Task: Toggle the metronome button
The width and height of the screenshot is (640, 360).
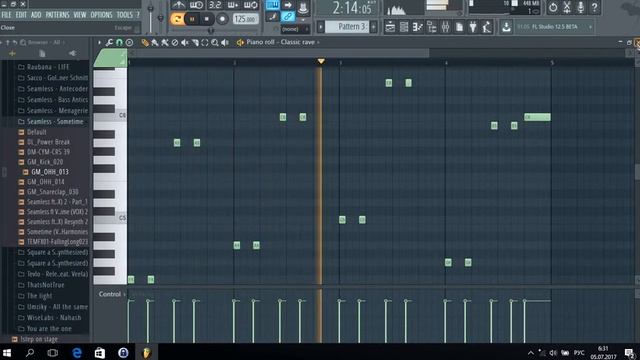Action: click(178, 5)
